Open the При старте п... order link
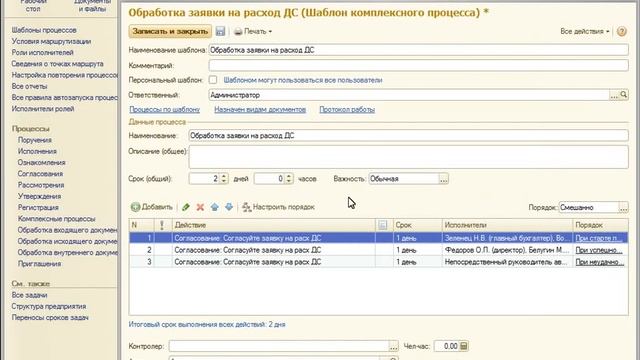The image size is (640, 360). click(x=599, y=238)
